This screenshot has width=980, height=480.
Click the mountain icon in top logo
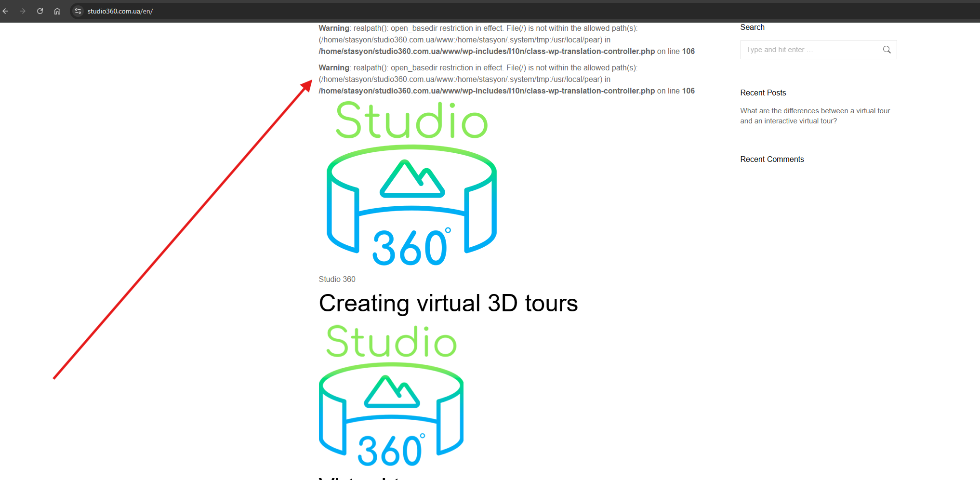pyautogui.click(x=412, y=179)
